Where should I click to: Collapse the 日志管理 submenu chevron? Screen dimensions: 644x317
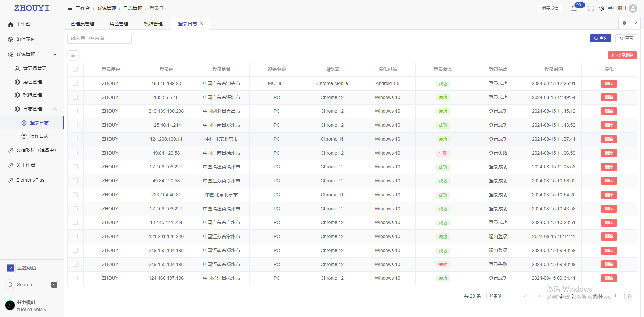pos(55,109)
